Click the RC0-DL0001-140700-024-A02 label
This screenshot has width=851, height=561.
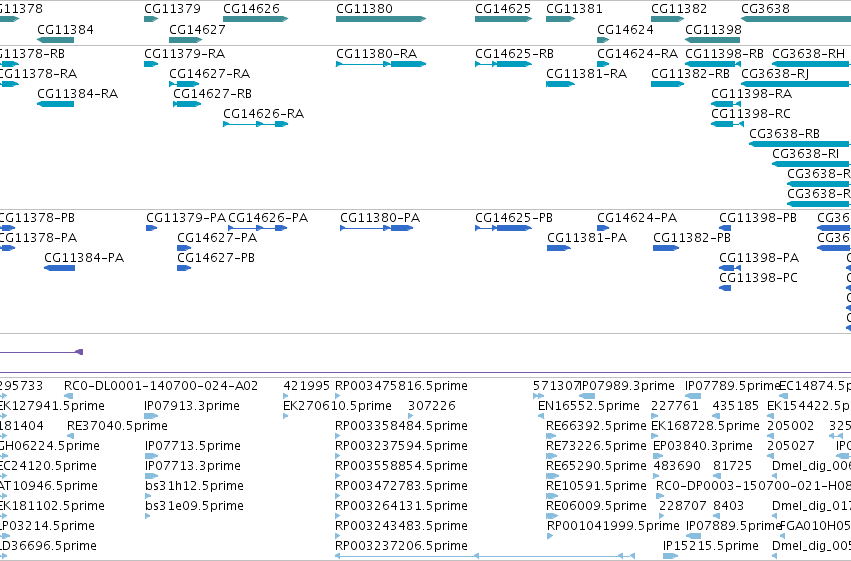pos(161,386)
